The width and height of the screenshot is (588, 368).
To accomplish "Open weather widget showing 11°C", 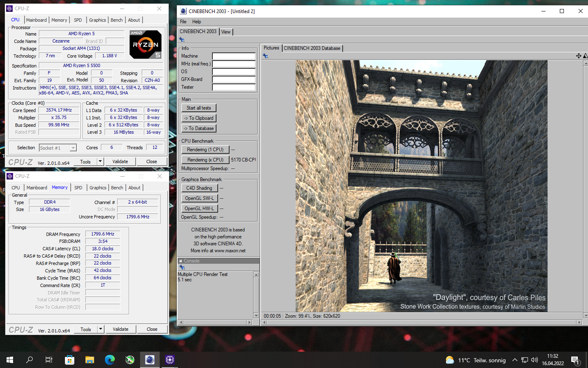I will coord(476,360).
